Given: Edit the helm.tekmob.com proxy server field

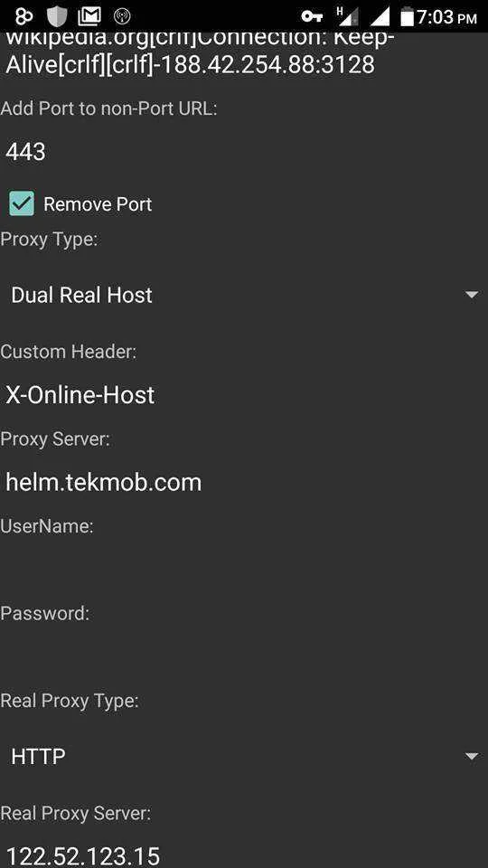Looking at the screenshot, I should (244, 483).
